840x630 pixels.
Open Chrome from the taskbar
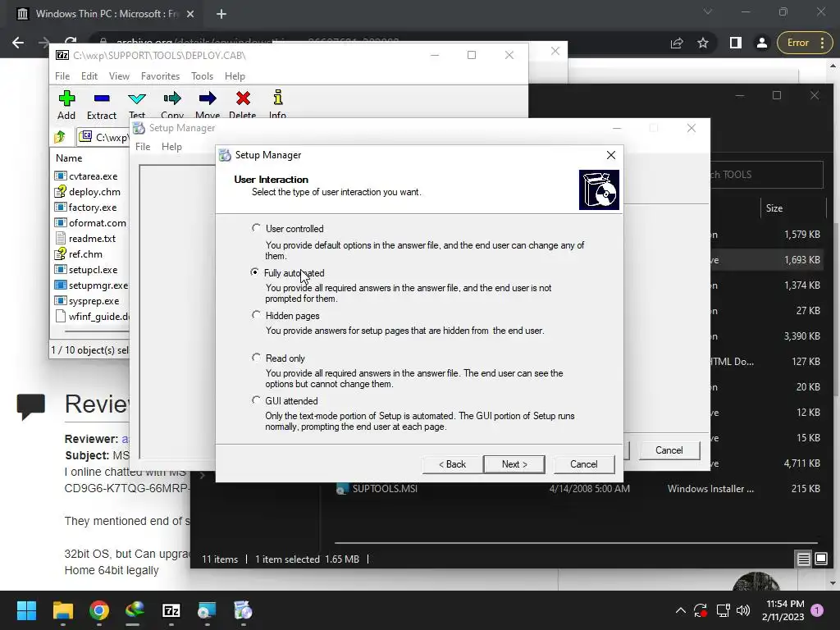99,610
